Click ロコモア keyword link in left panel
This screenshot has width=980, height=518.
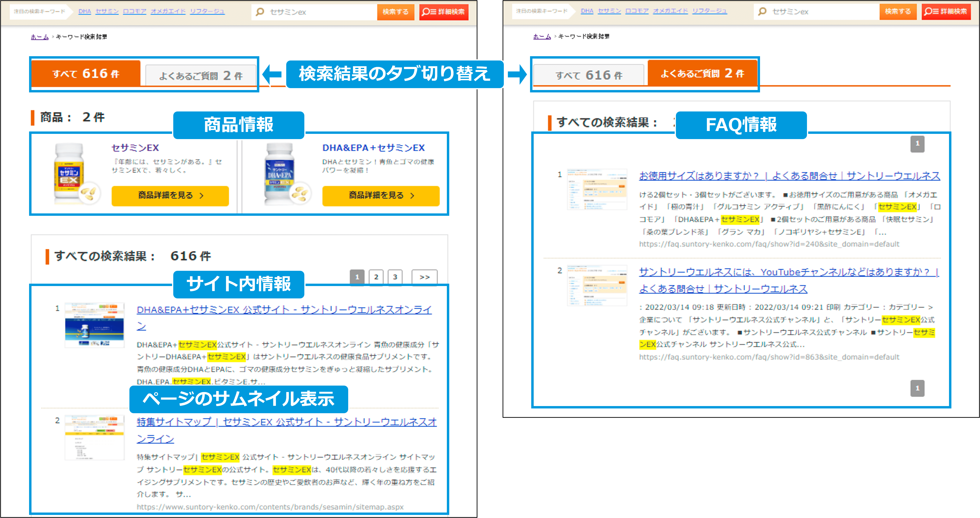pyautogui.click(x=134, y=11)
